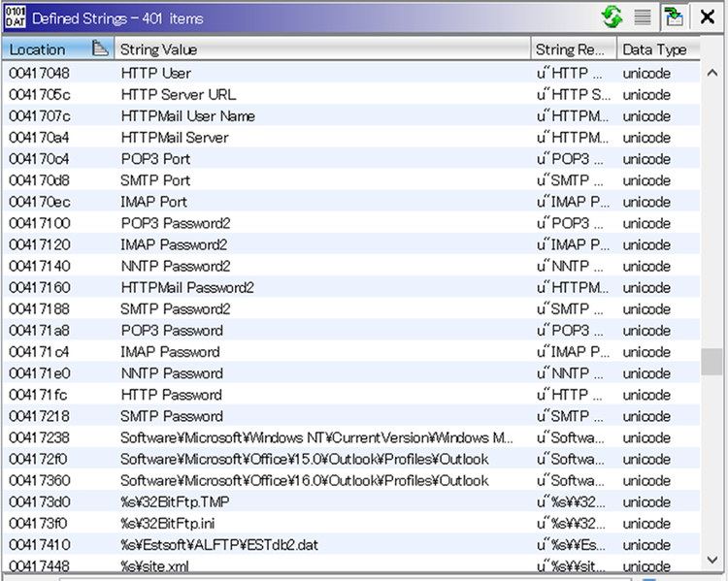Click the string representation for 004173d0 row

coord(571,501)
